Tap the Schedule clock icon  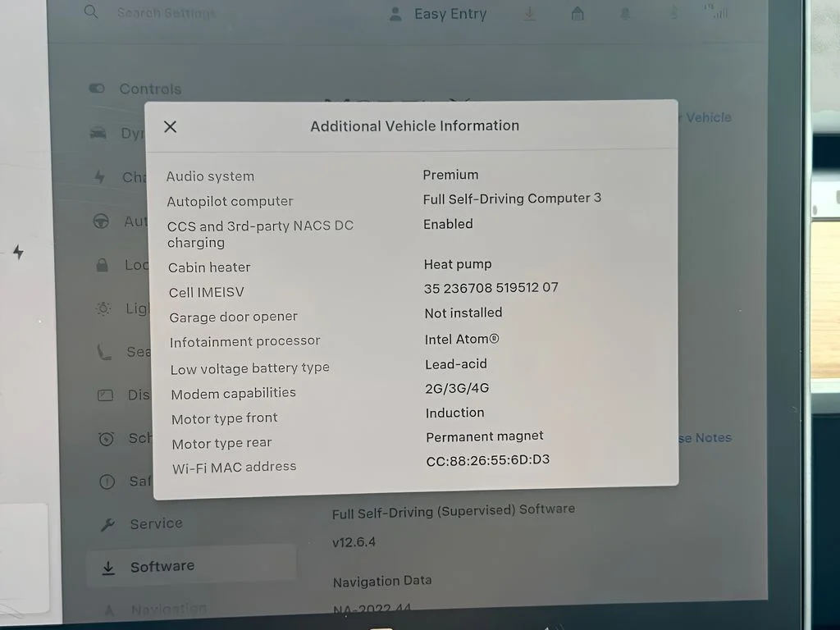[x=107, y=439]
